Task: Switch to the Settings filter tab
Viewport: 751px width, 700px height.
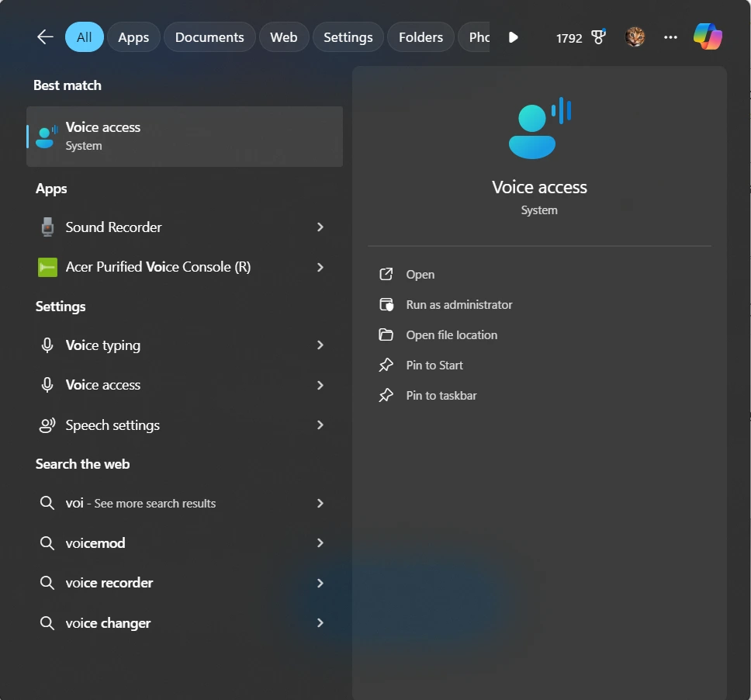Action: point(348,37)
